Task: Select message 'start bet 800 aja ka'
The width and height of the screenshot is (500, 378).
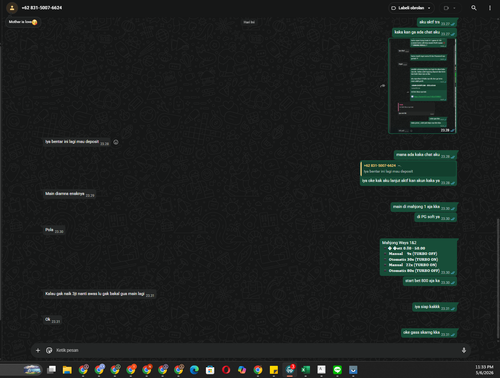Action: 430,281
